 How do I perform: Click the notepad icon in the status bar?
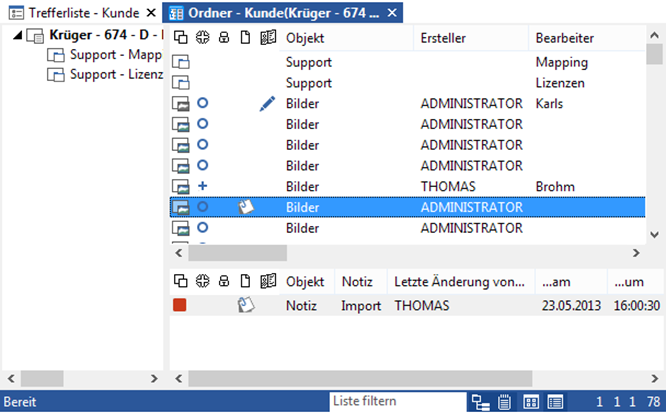click(505, 402)
